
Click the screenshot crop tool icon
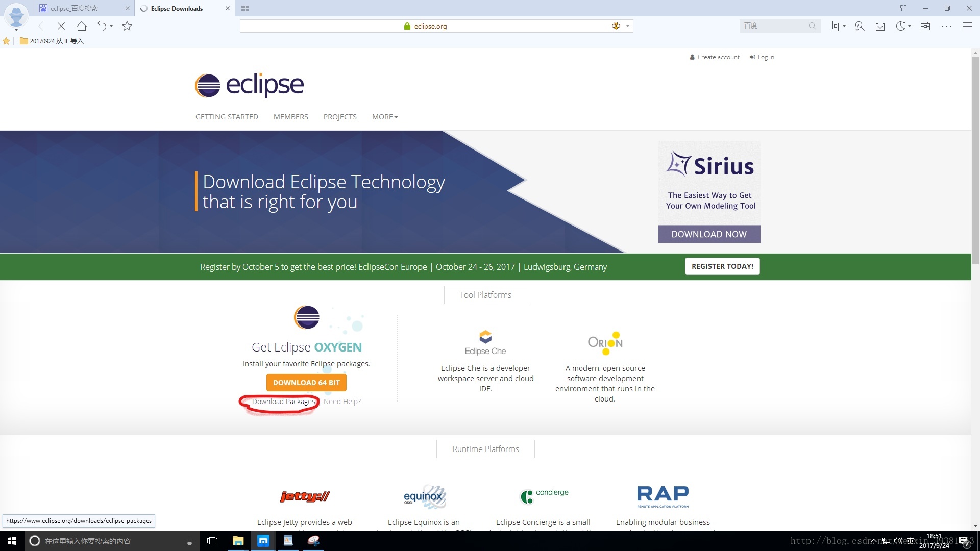835,26
